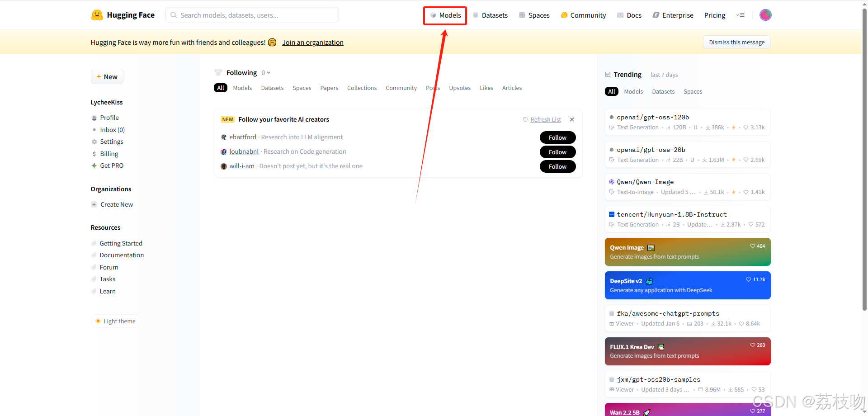868x416 pixels.
Task: Open Getting Started resource link
Action: pos(121,243)
